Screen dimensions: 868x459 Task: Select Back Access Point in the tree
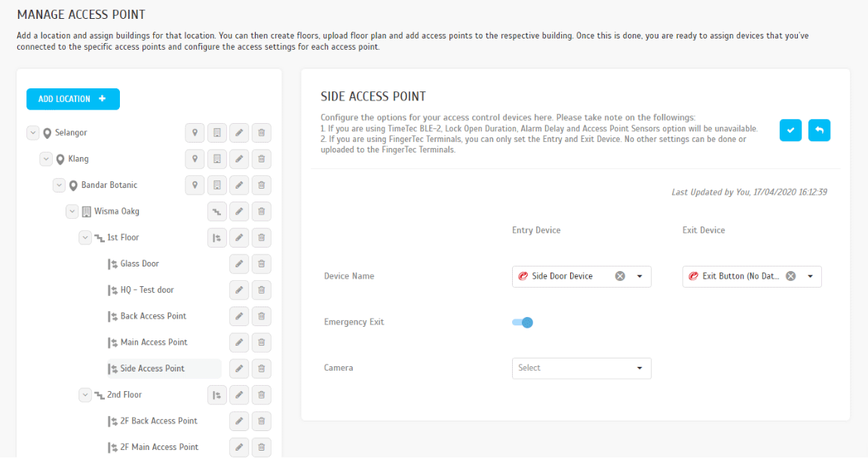tap(153, 316)
